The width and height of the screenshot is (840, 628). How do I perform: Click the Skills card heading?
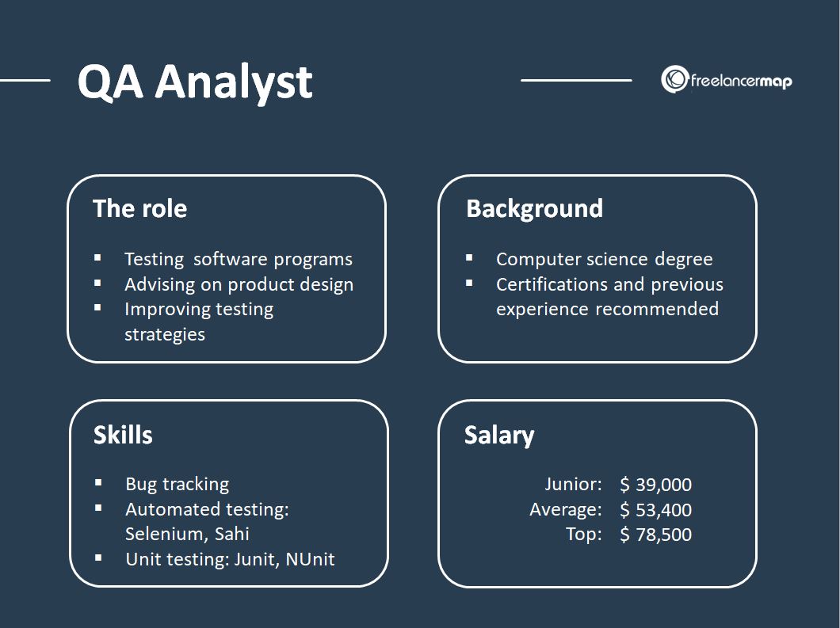click(x=123, y=435)
